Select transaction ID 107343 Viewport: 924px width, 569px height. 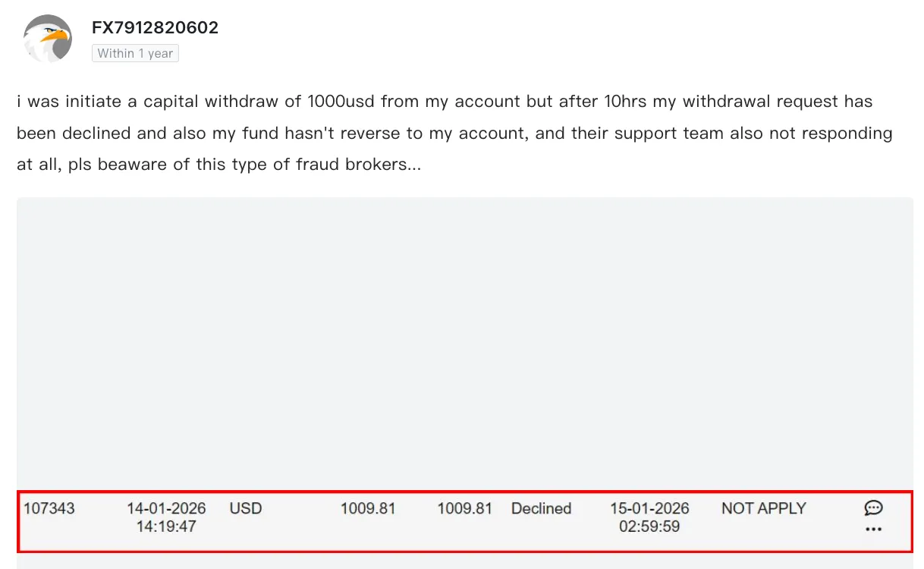tap(49, 508)
